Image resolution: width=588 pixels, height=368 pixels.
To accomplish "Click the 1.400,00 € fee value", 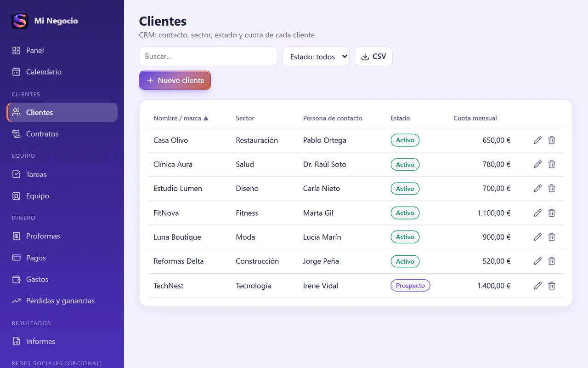I will pos(494,286).
